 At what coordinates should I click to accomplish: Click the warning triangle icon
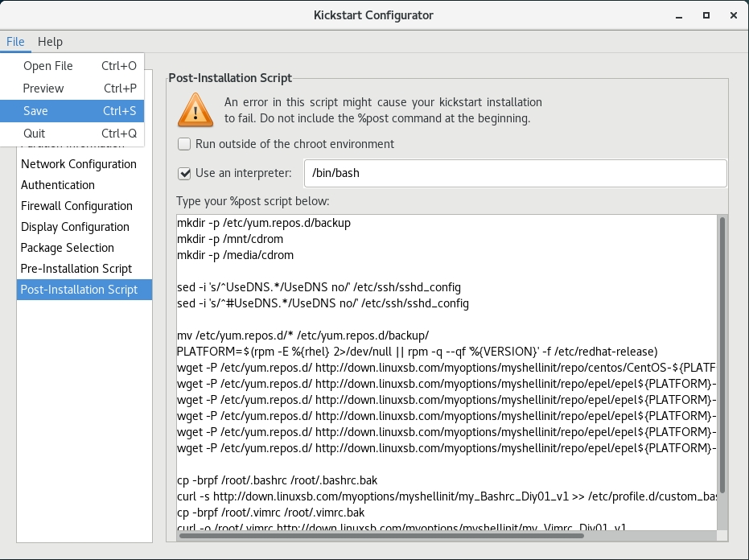click(195, 109)
